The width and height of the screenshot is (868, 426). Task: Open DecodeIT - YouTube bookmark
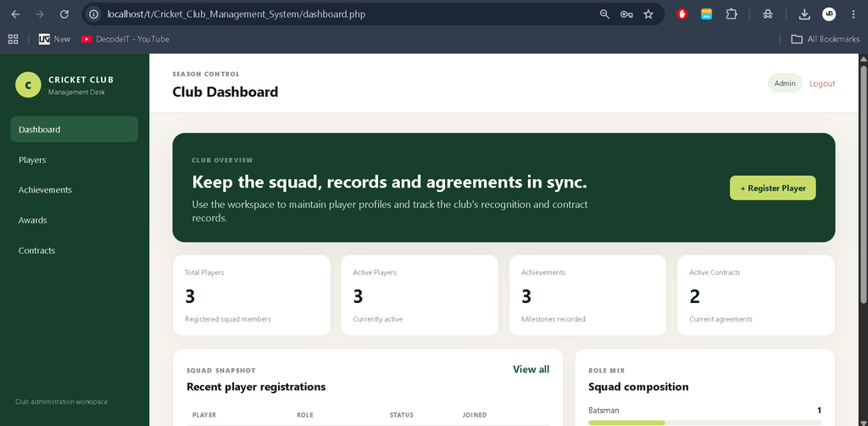[x=125, y=39]
